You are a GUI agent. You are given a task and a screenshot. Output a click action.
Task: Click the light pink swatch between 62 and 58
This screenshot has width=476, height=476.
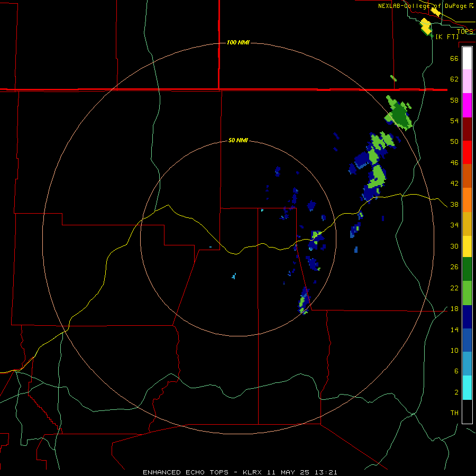coord(467,81)
